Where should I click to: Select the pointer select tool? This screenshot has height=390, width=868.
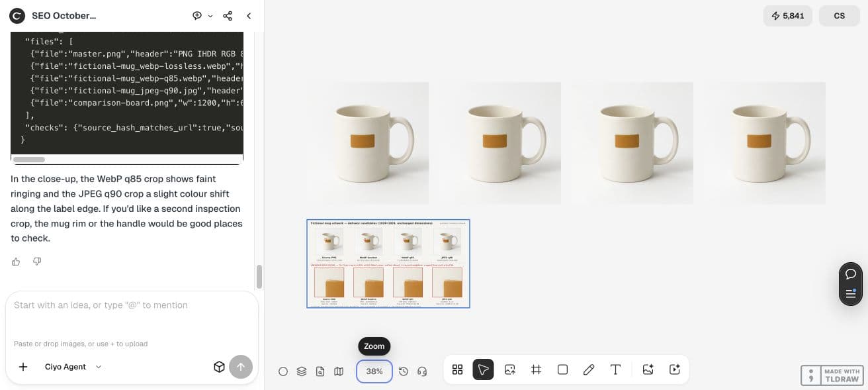pos(483,369)
